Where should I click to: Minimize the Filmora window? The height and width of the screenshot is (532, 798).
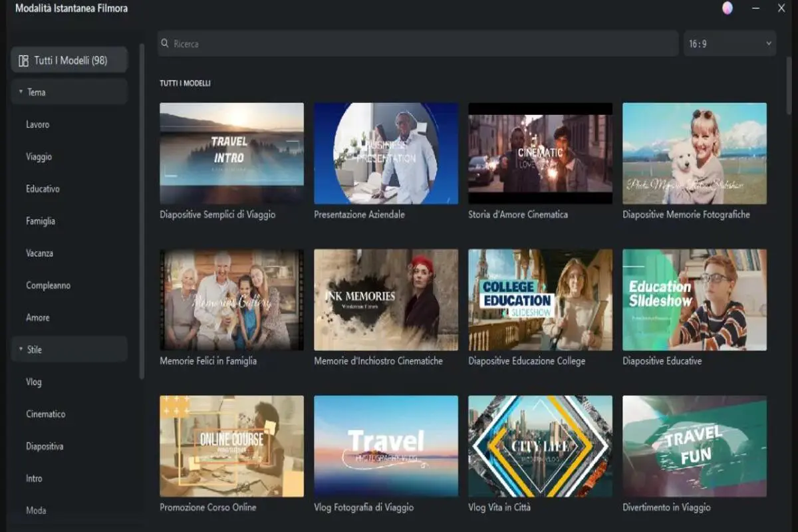click(755, 8)
